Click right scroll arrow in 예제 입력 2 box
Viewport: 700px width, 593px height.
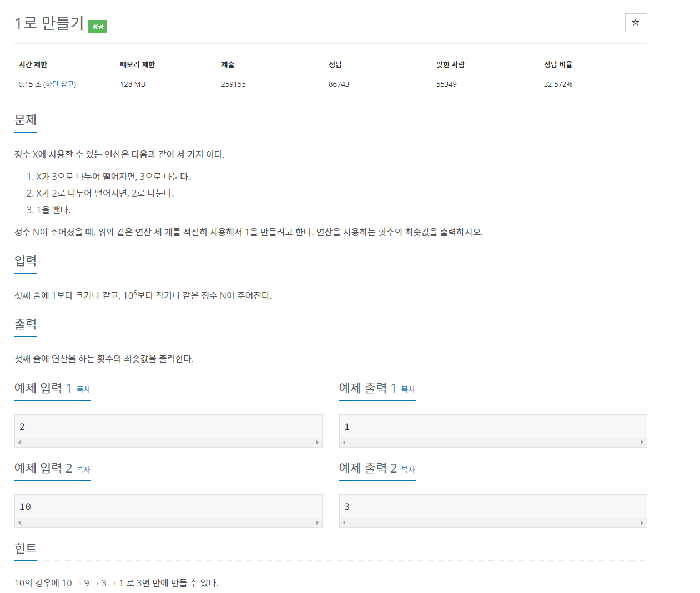(x=318, y=522)
